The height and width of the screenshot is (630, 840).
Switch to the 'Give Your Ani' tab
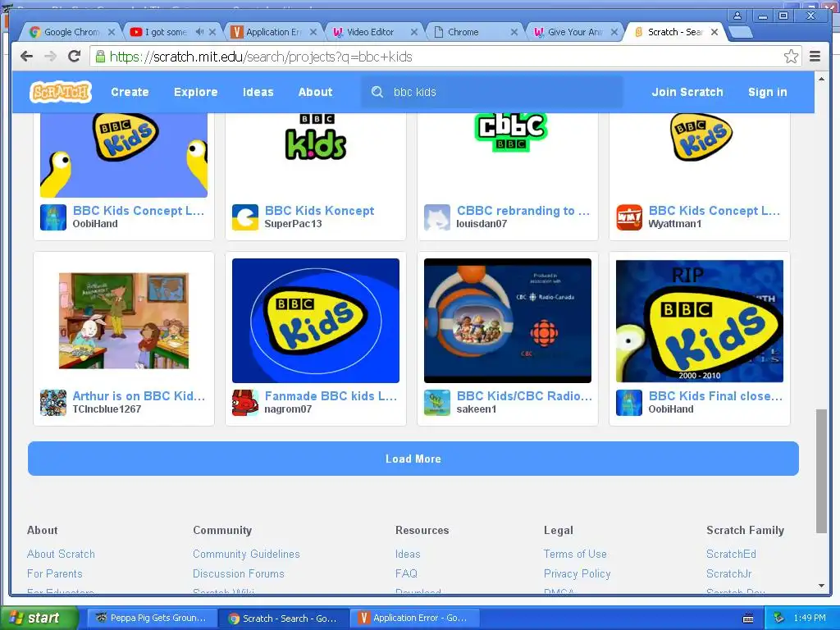click(x=574, y=32)
